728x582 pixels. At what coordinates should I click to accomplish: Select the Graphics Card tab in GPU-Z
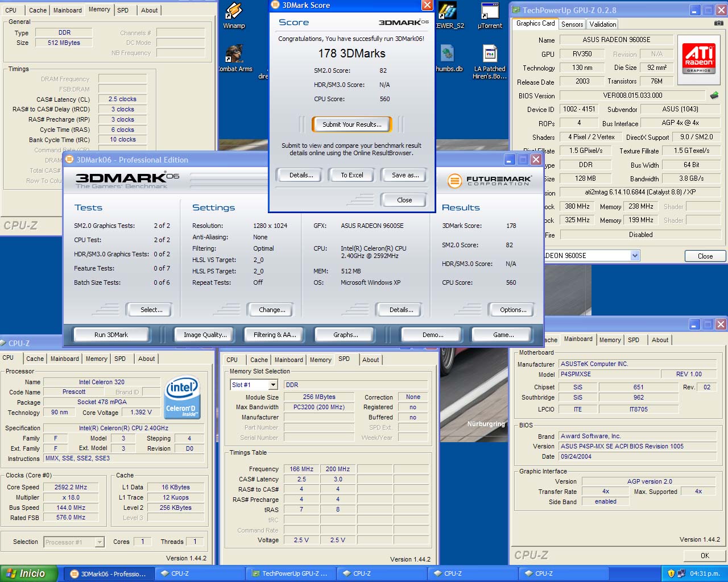click(535, 23)
